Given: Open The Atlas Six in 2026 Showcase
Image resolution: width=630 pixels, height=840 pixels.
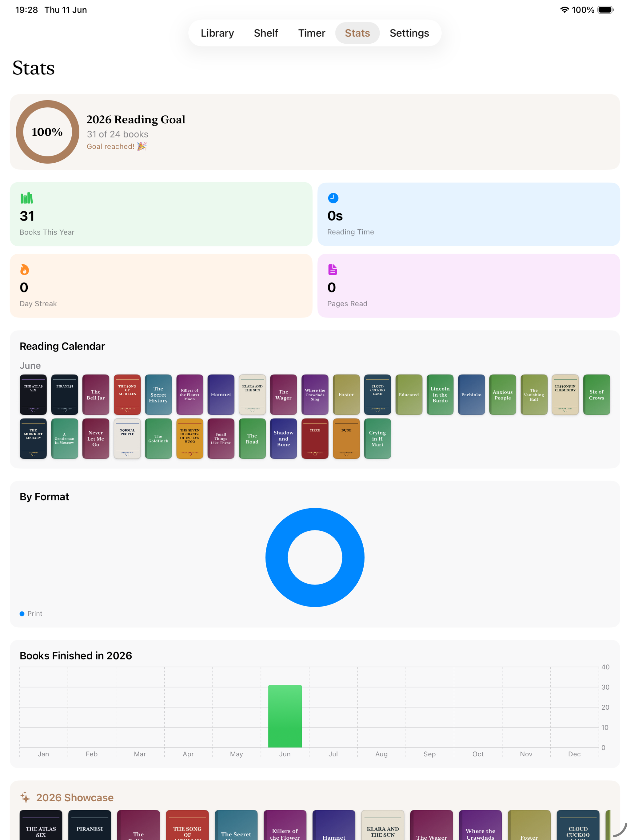Looking at the screenshot, I should click(41, 825).
